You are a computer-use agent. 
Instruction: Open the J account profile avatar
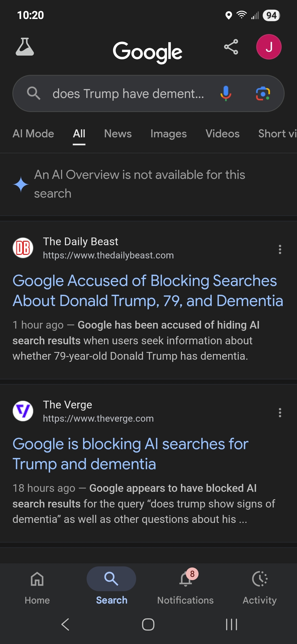click(x=269, y=47)
